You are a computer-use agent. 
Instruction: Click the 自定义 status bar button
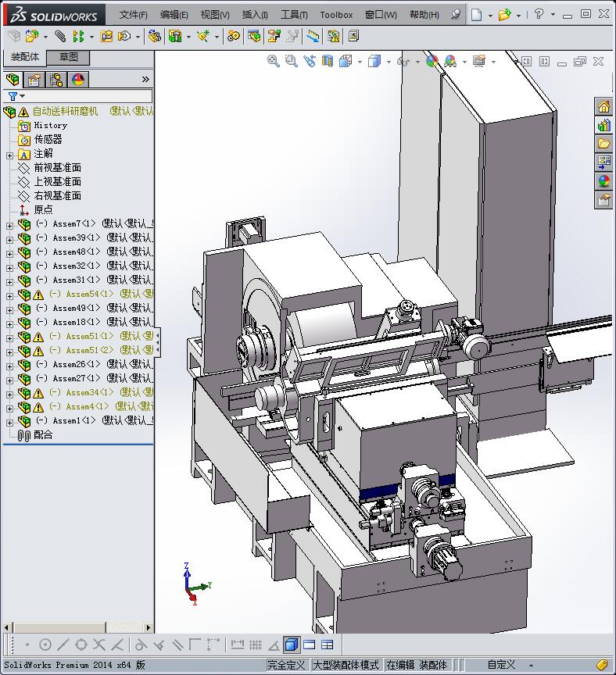pos(501,665)
